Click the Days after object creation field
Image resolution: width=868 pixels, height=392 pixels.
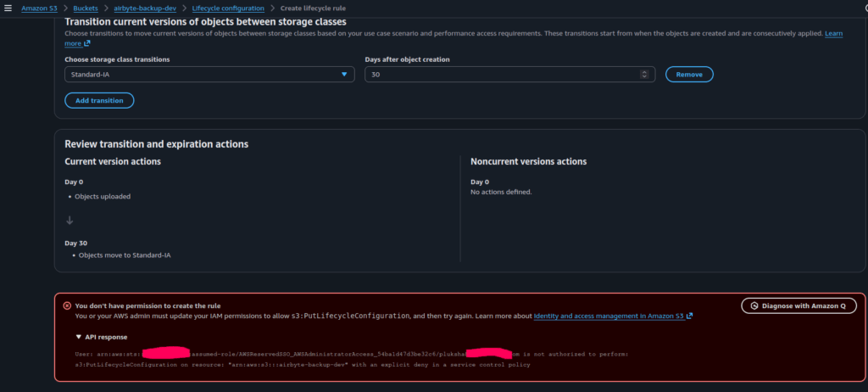click(509, 75)
